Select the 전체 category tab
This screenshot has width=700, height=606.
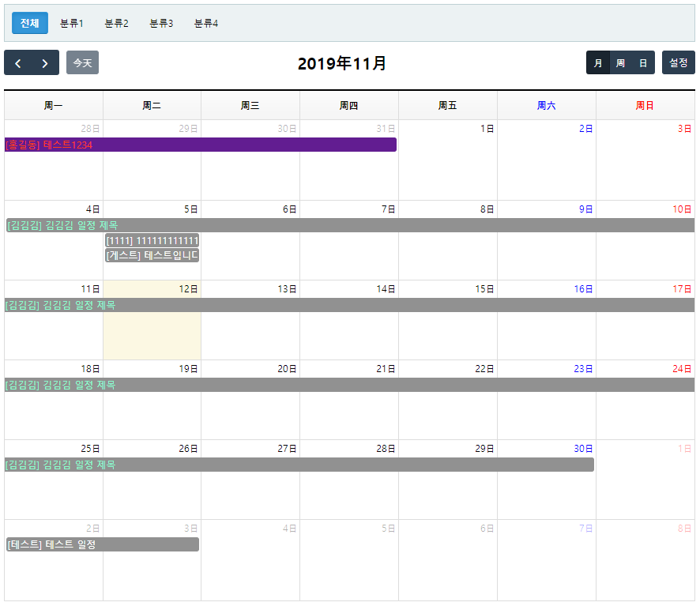tap(30, 24)
